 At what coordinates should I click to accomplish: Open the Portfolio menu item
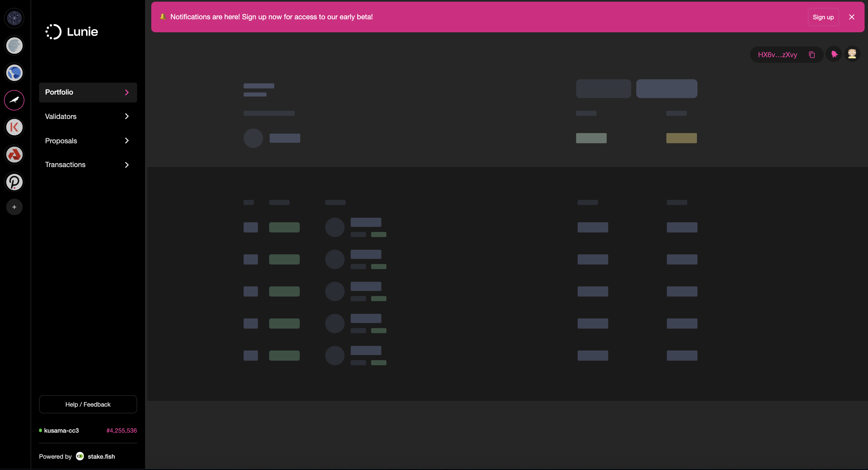point(88,92)
